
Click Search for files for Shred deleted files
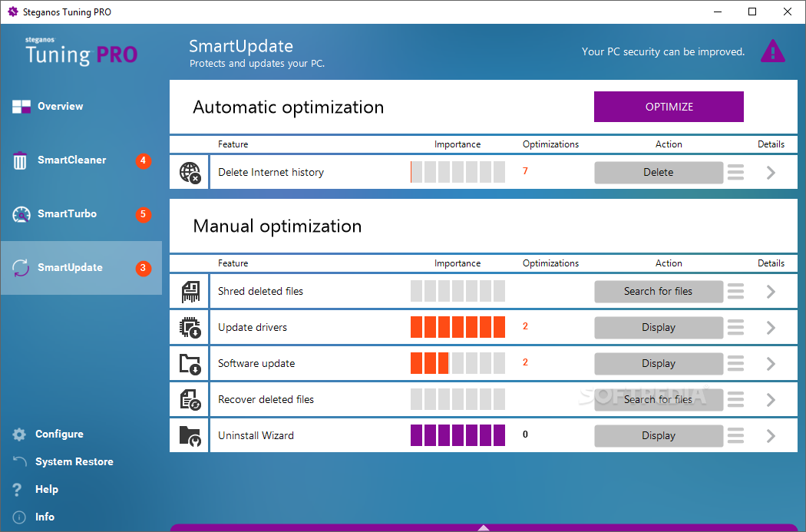click(659, 292)
